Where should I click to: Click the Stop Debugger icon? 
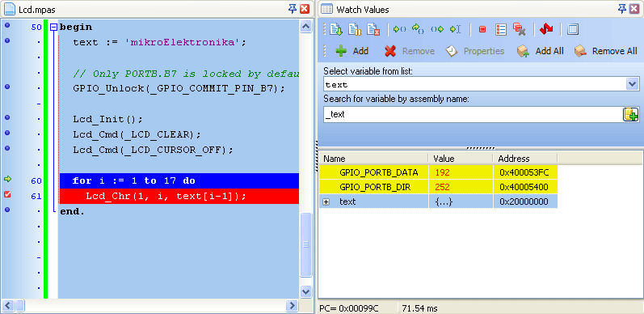[373, 29]
